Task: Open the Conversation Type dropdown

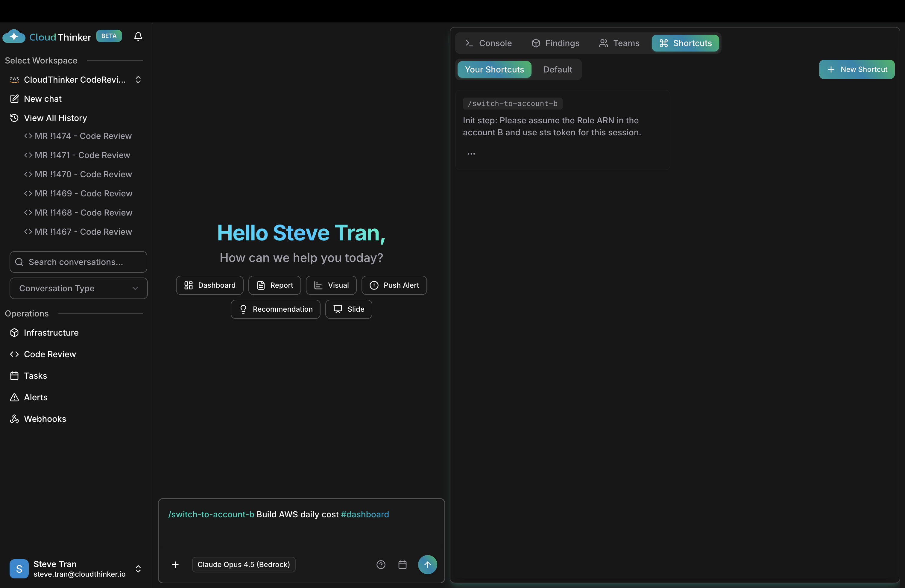Action: 78,288
